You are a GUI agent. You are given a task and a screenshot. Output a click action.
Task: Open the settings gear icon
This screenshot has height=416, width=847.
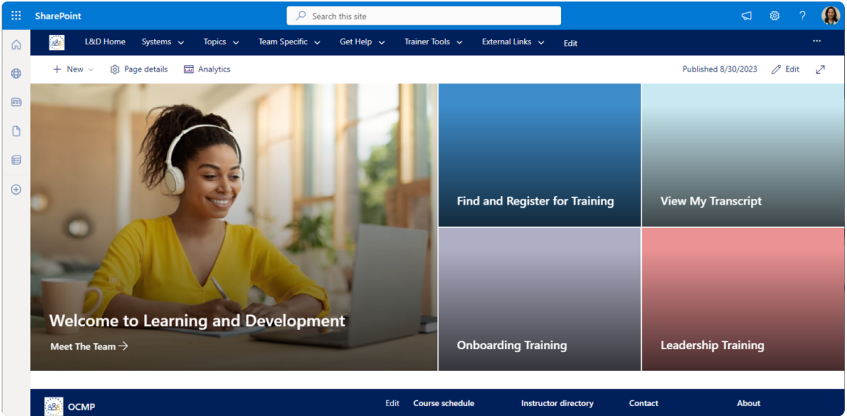[775, 16]
